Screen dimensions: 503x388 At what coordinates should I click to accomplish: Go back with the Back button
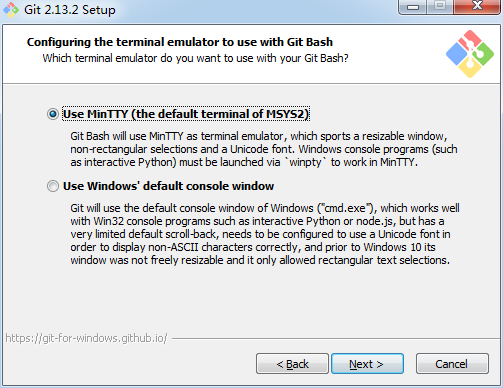tap(292, 364)
